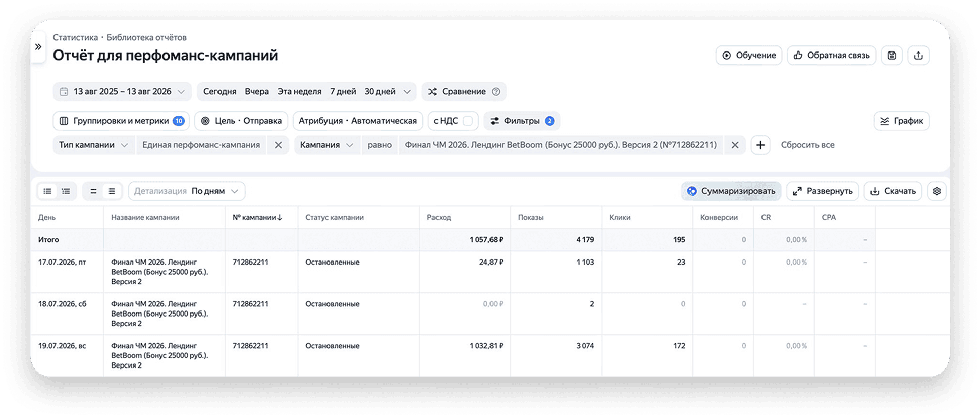Click the Итого row label

(x=48, y=240)
